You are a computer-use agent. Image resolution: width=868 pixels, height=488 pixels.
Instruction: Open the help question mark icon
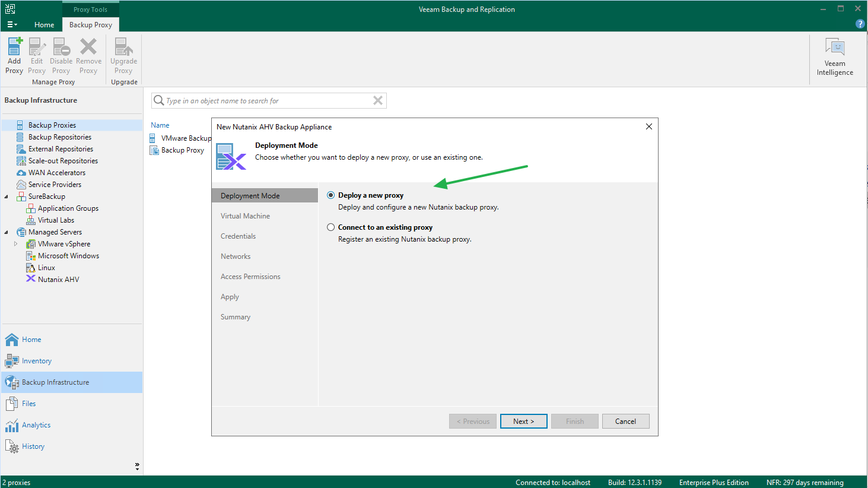860,24
